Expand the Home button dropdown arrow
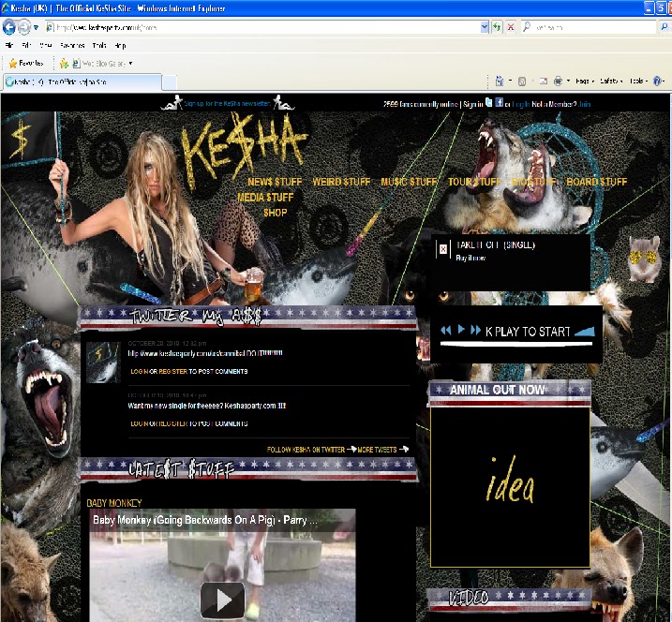The width and height of the screenshot is (672, 622). tap(511, 81)
